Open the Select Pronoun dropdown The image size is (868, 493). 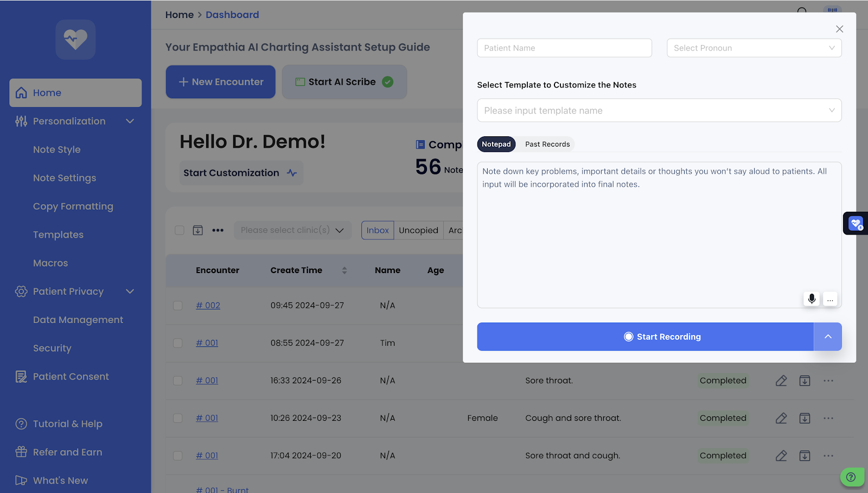[754, 48]
